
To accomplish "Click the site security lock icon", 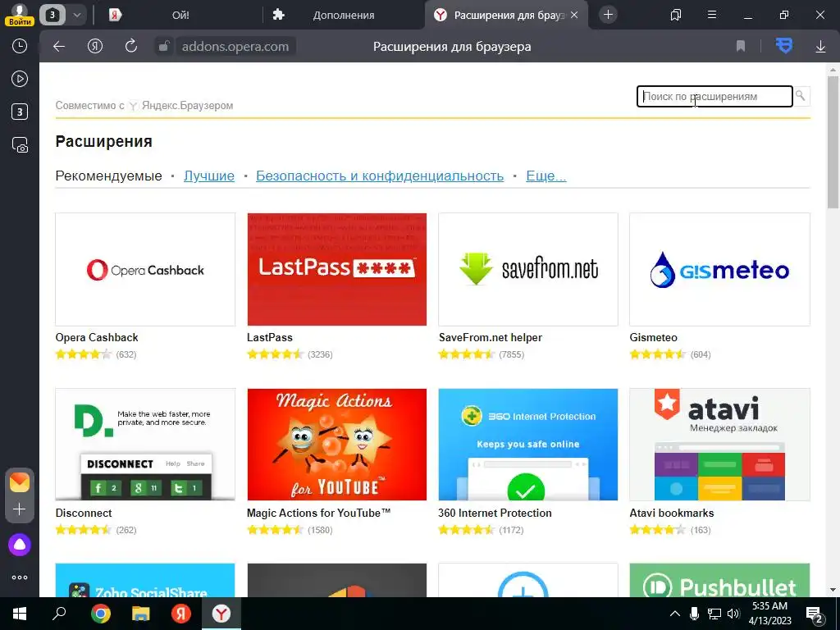I will click(163, 47).
